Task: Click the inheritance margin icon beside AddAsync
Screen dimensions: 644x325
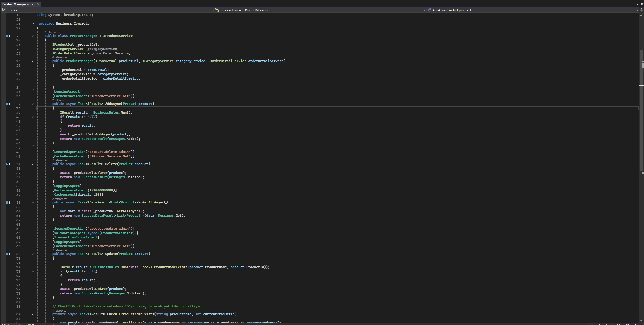Action: tap(8, 104)
